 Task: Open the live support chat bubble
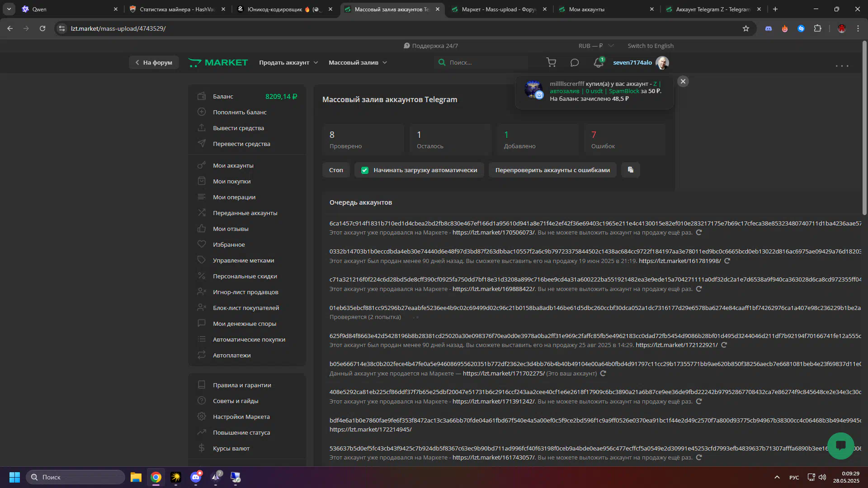[840, 446]
